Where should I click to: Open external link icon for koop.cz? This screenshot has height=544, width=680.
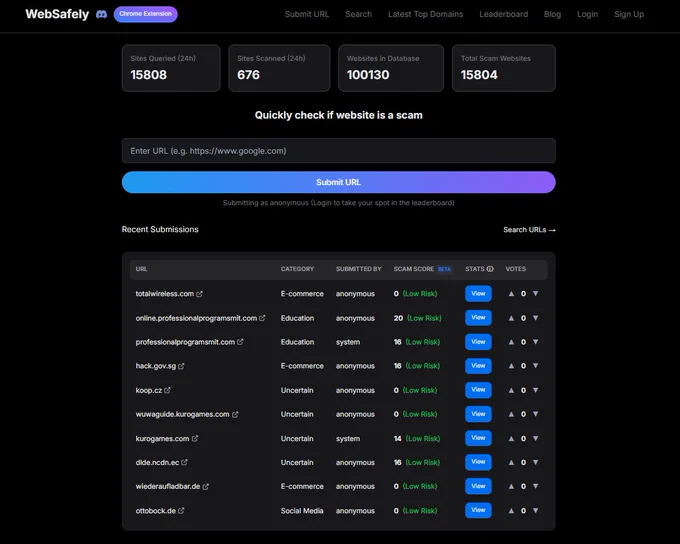tap(167, 390)
